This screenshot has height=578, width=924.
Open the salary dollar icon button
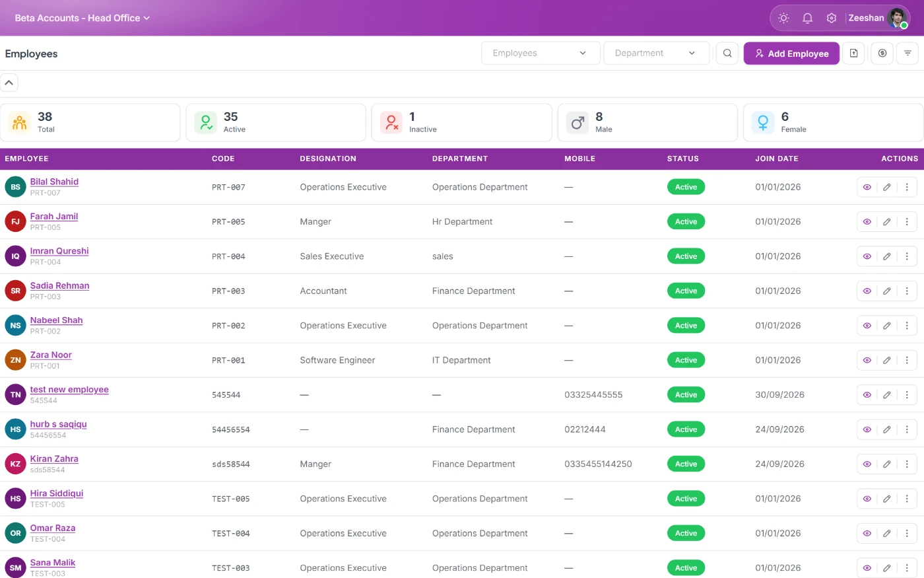click(882, 54)
